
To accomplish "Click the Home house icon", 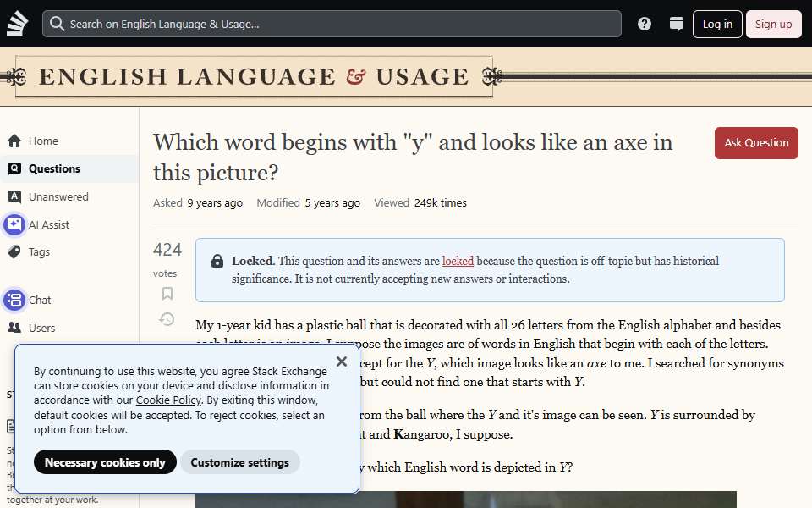I will 14,141.
